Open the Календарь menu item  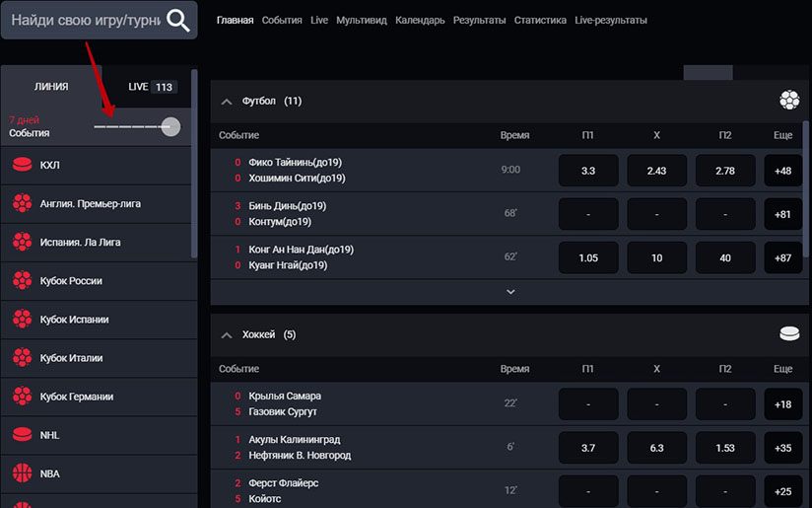coord(420,20)
